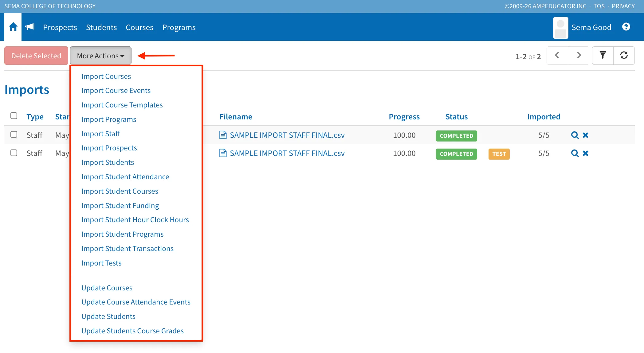
Task: Delete first completed staff import row
Action: click(586, 135)
